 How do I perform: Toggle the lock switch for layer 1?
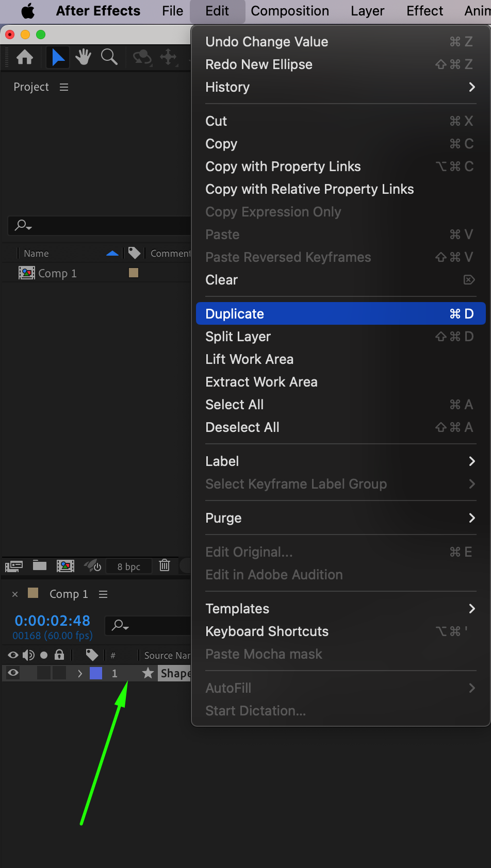(59, 673)
